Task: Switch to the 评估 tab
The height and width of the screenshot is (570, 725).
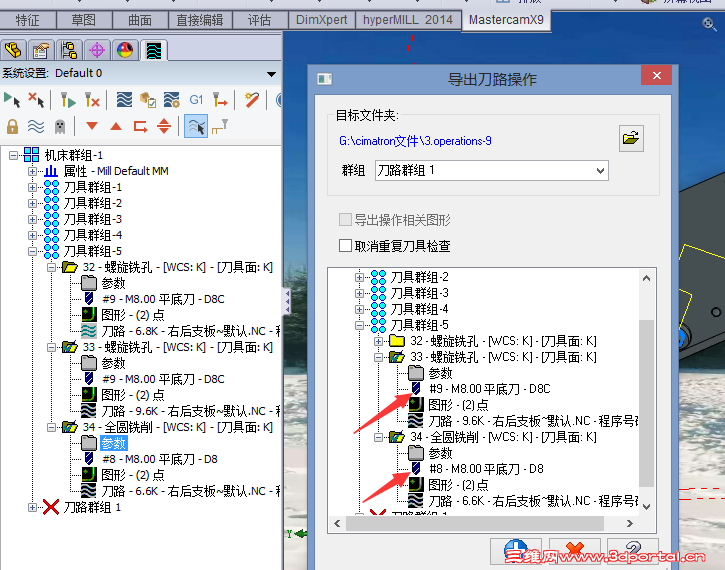Action: tap(259, 20)
